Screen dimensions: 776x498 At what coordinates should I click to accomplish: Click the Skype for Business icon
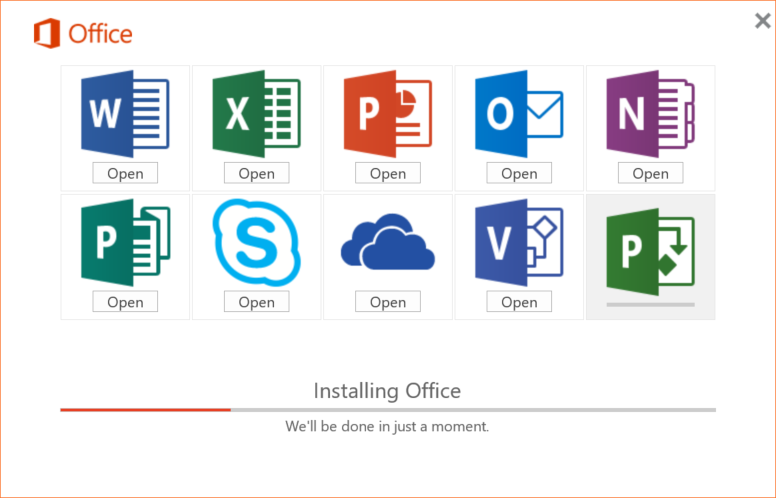[256, 243]
